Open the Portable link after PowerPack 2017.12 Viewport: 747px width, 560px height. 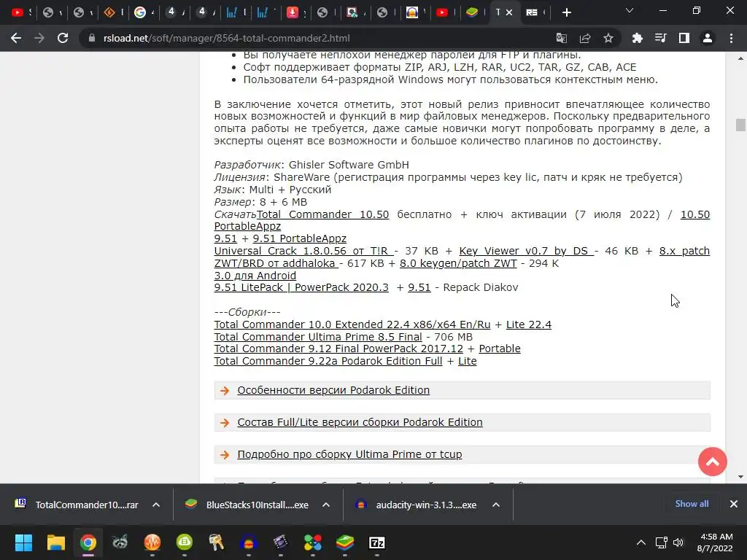(499, 349)
